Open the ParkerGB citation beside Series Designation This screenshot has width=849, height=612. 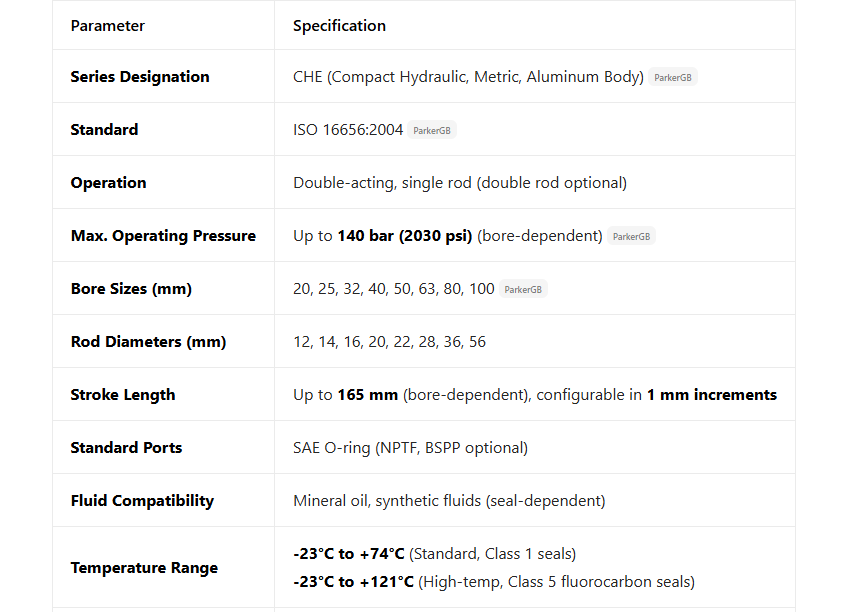(x=672, y=77)
